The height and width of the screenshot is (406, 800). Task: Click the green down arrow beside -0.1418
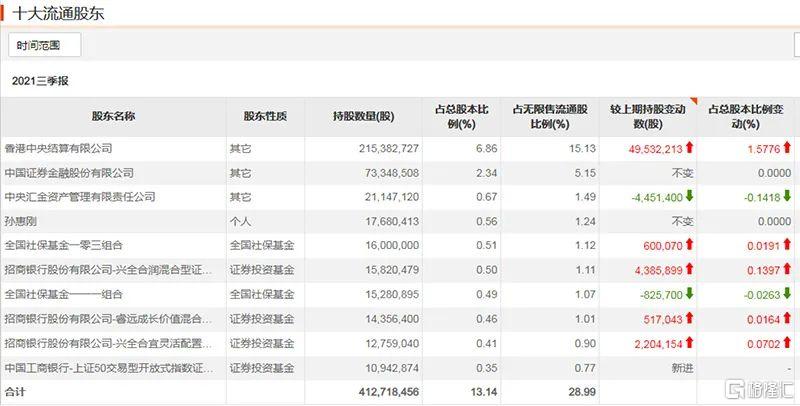tap(786, 196)
